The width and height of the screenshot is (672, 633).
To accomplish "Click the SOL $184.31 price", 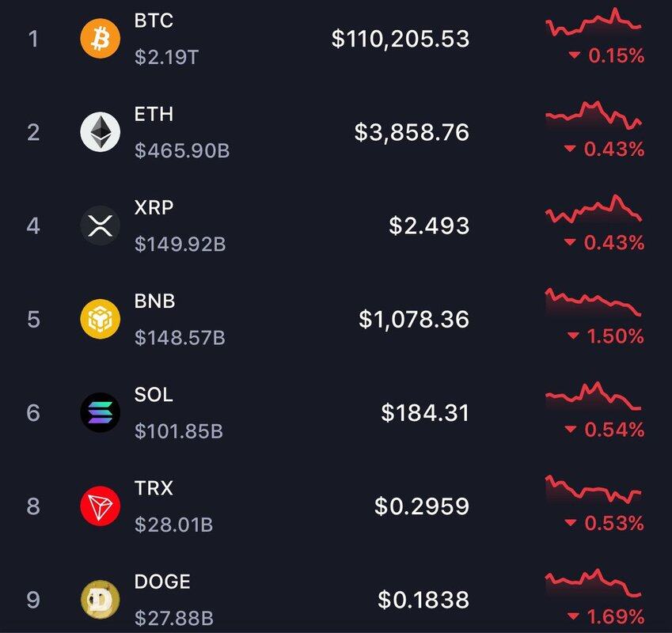I will pos(425,412).
